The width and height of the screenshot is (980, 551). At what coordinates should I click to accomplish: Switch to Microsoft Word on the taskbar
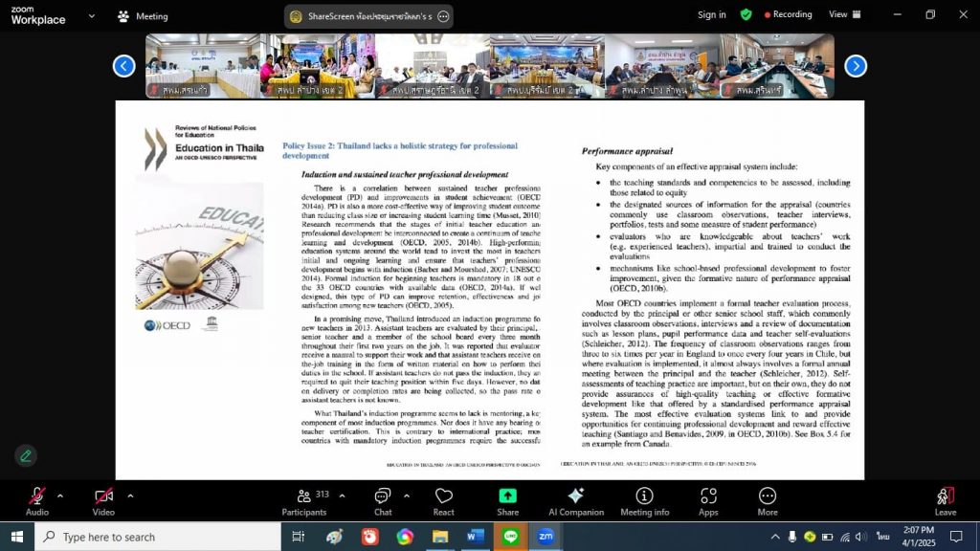coord(475,537)
